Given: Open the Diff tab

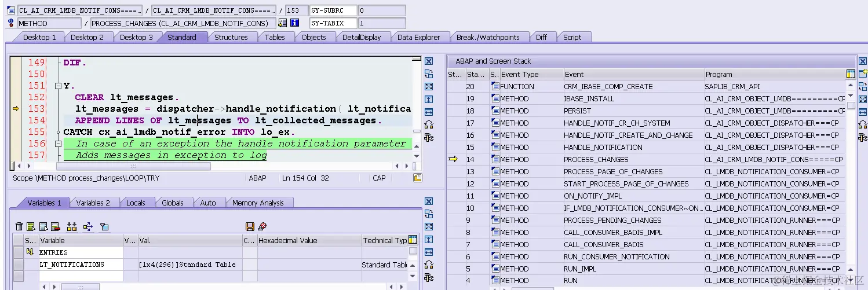Looking at the screenshot, I should tap(541, 37).
